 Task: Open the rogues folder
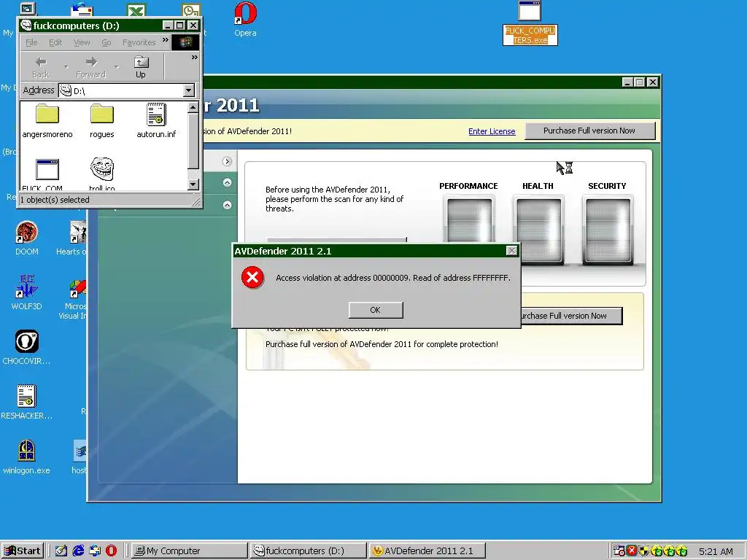(x=102, y=121)
